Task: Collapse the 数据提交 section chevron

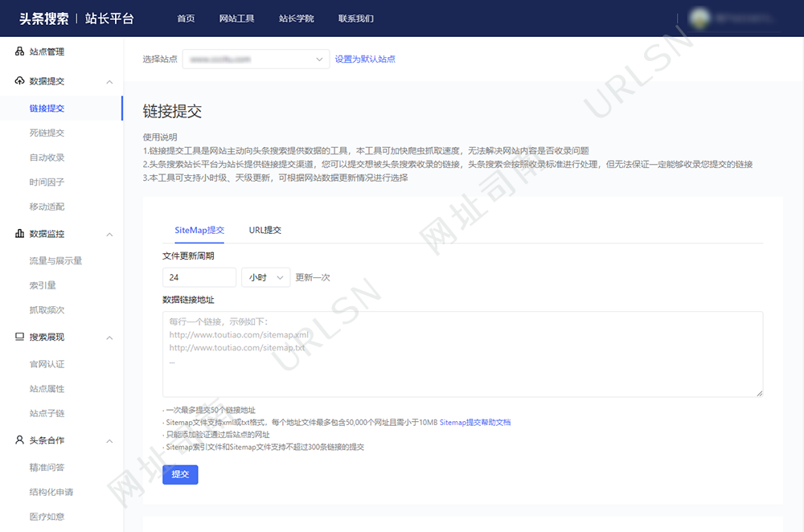Action: [109, 82]
